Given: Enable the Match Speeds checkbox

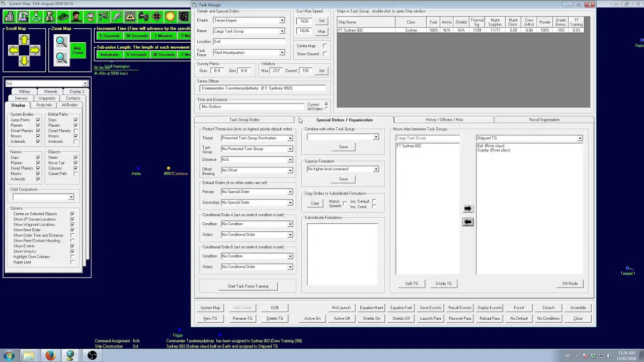Looking at the screenshot, I should [345, 203].
